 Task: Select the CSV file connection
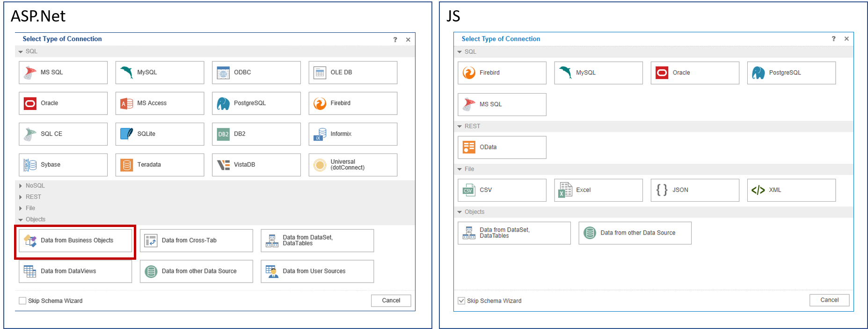[x=502, y=190]
